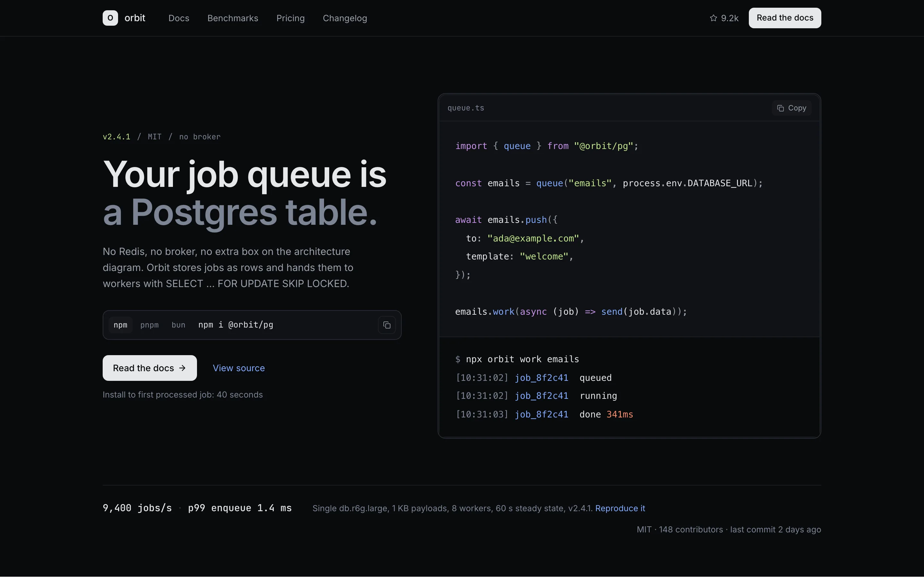This screenshot has height=578, width=924.
Task: Click the "ada@example.com" string in code
Action: point(534,238)
